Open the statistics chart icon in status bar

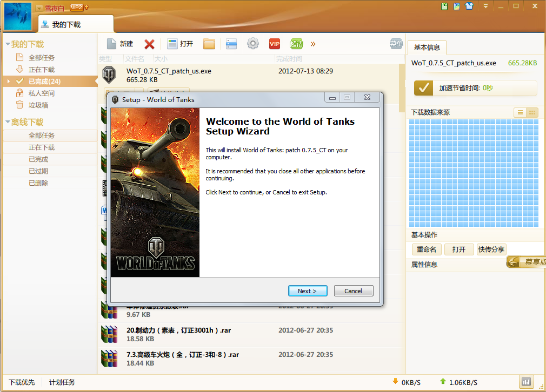coord(526,382)
